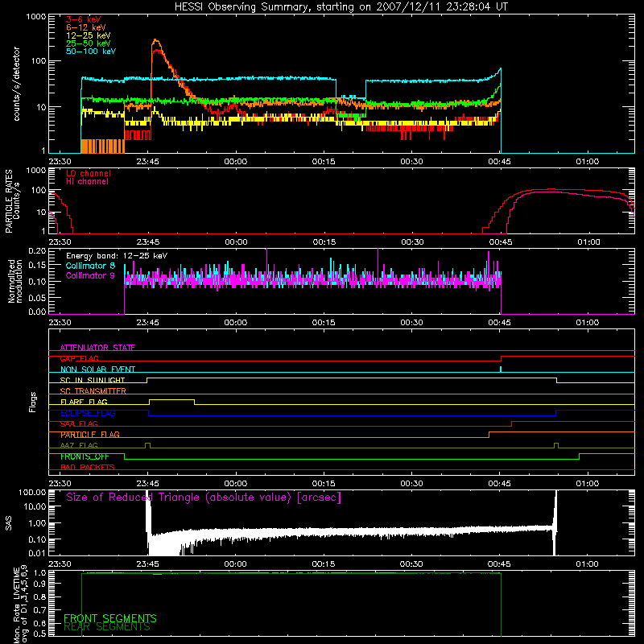Click the PARTICLE_FLAG label
Screen dimensions: 644x644
click(90, 435)
